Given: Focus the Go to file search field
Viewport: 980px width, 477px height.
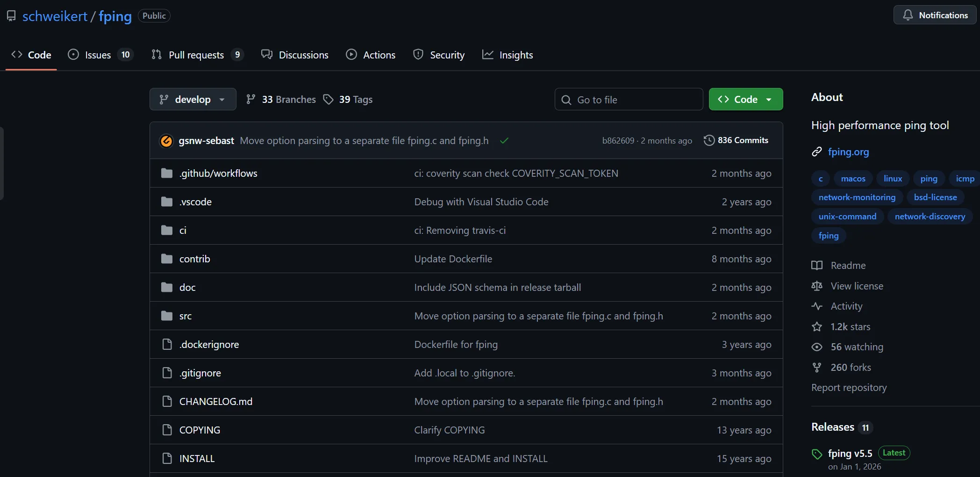Looking at the screenshot, I should (629, 100).
